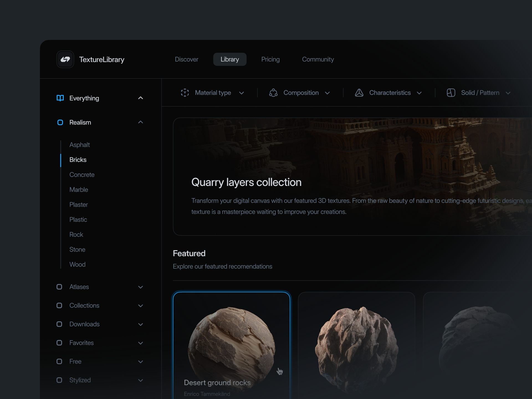Click the Material type filter icon
The width and height of the screenshot is (532, 399).
185,93
